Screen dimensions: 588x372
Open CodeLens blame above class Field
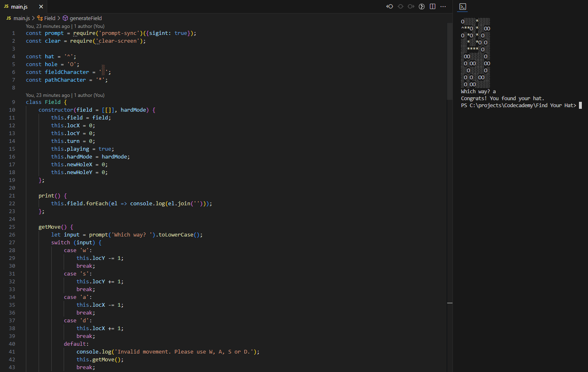65,95
